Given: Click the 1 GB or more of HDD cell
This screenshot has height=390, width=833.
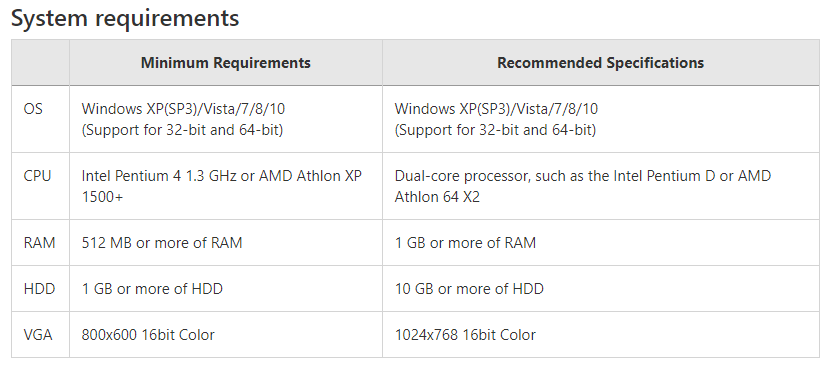Looking at the screenshot, I should (x=225, y=289).
